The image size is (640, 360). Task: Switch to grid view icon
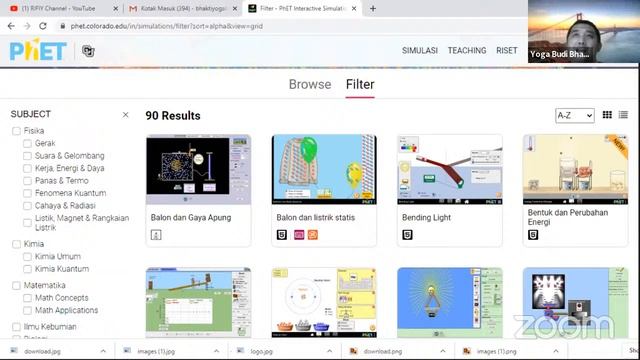pos(607,115)
